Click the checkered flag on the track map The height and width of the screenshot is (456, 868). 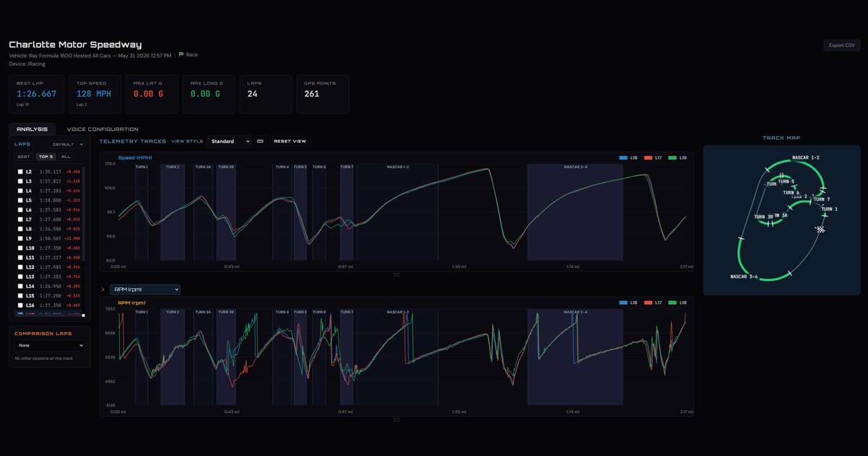point(821,229)
